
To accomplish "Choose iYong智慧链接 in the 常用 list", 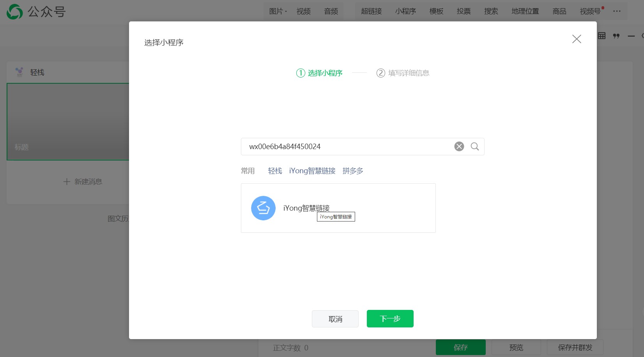I will [312, 171].
